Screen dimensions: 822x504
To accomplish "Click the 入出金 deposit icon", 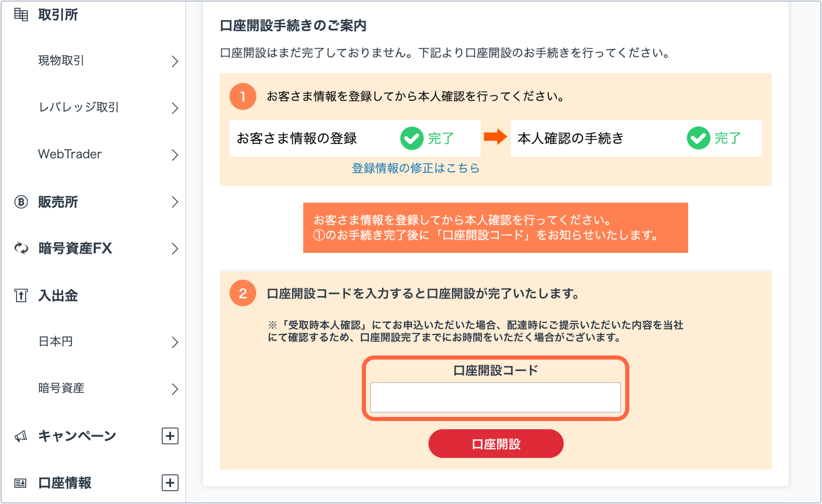I will pyautogui.click(x=21, y=296).
